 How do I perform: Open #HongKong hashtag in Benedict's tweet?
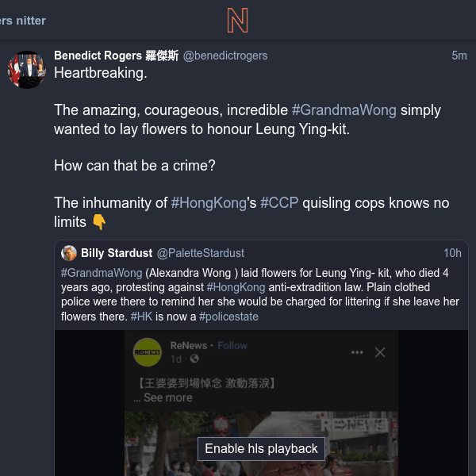[x=209, y=203]
